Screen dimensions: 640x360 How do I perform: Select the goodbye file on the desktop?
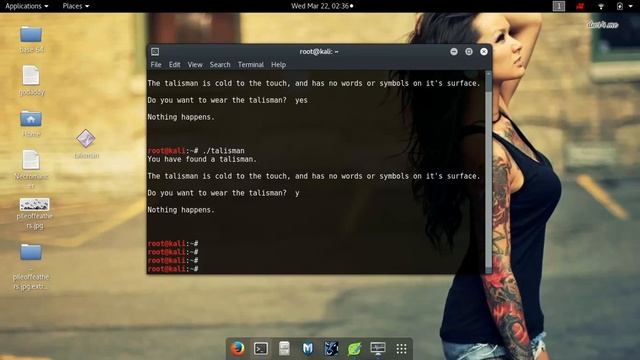point(31,81)
